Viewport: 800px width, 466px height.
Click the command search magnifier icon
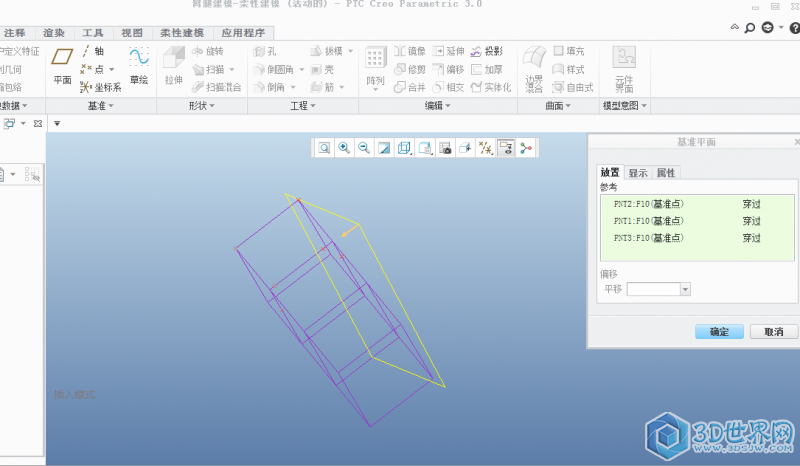749,28
